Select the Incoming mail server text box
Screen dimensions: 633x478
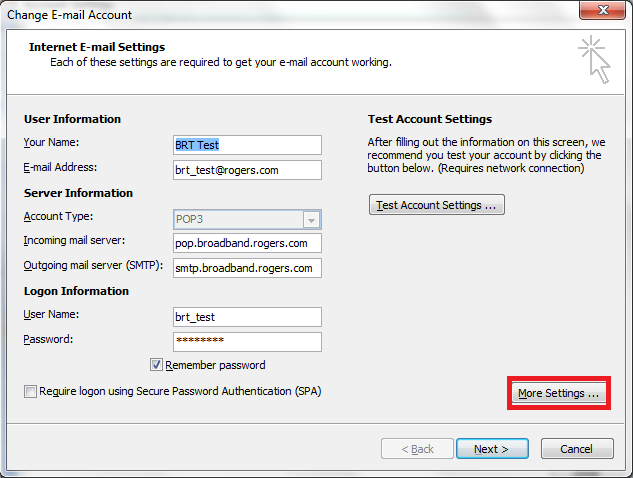point(246,242)
